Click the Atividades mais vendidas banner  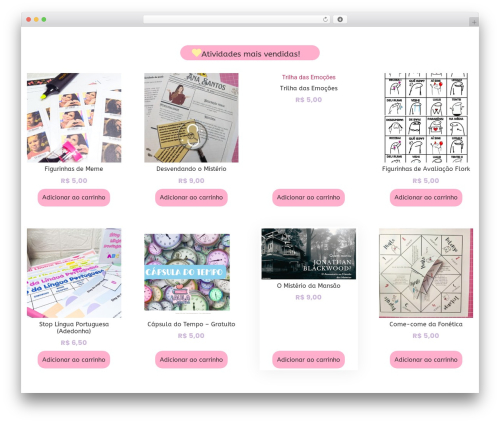click(x=250, y=53)
